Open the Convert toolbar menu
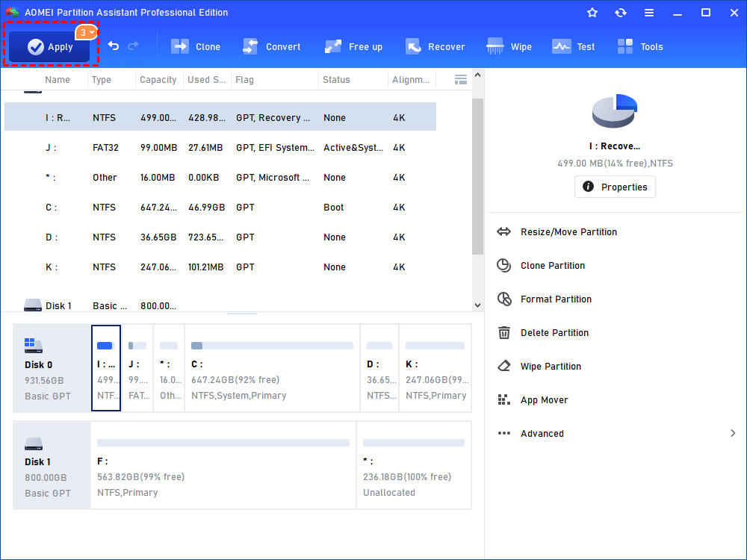The image size is (747, 560). pos(272,46)
